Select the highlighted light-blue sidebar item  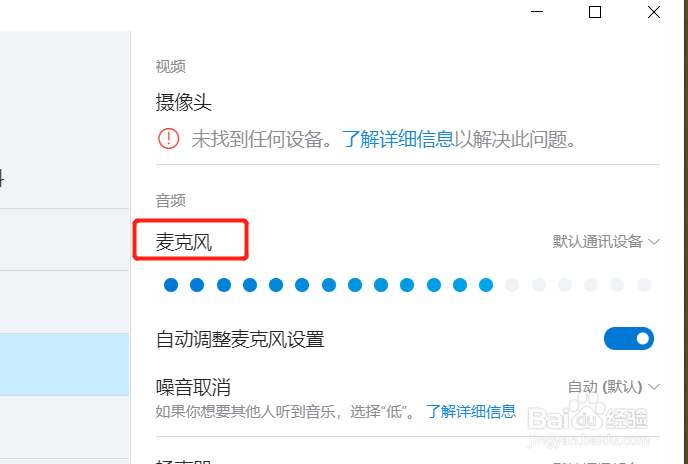(64, 364)
